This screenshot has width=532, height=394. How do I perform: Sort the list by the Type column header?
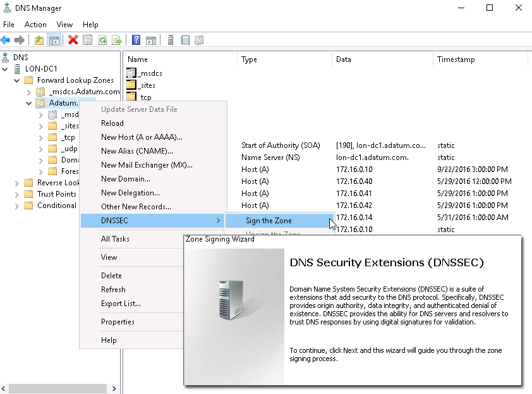coord(284,59)
